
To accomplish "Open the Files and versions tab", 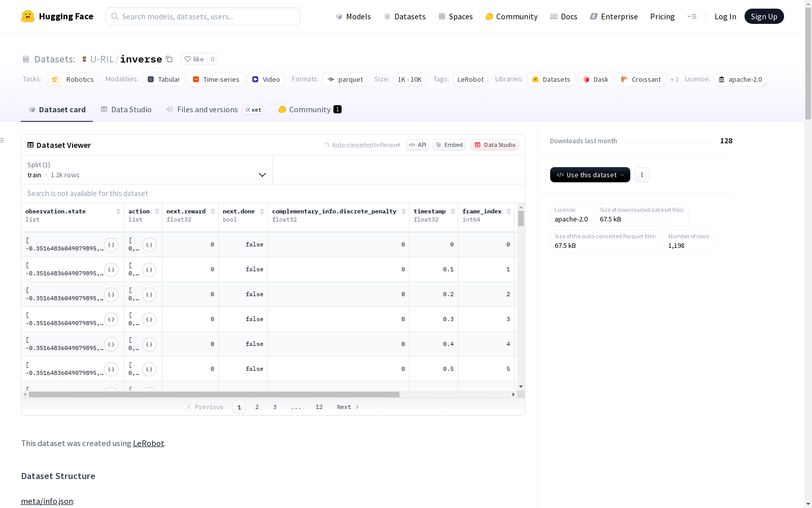I will click(x=215, y=110).
